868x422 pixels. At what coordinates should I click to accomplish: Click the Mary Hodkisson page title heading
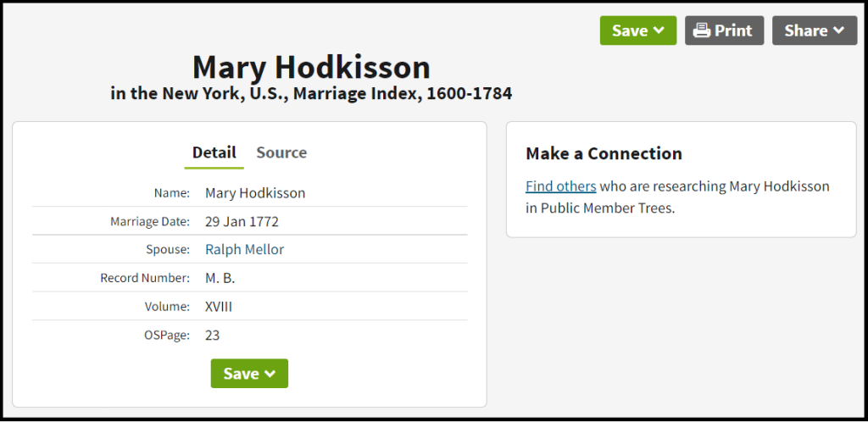click(311, 67)
